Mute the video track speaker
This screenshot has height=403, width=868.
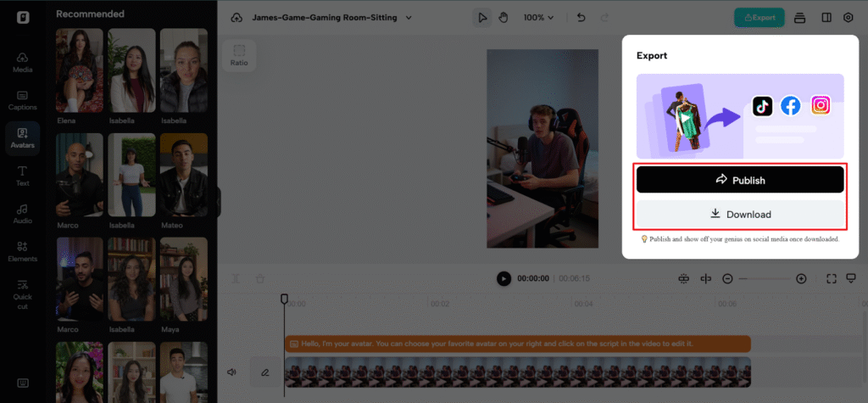[231, 372]
